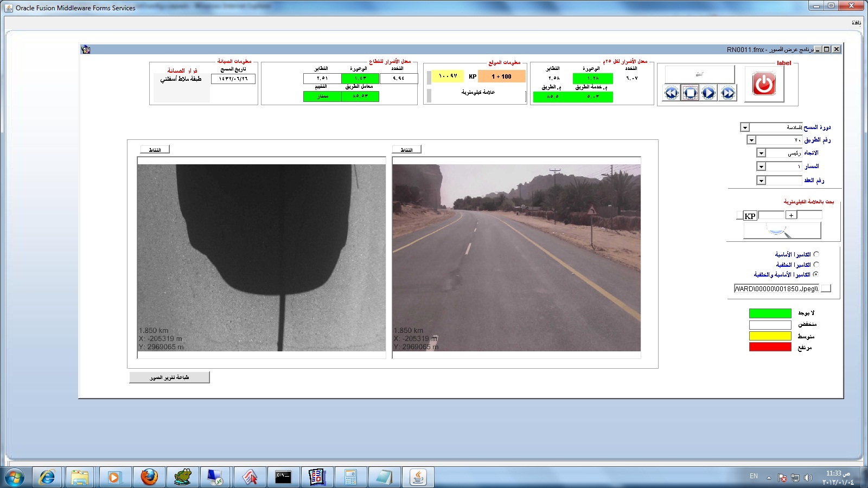Click the small button beside the Jpeg path
The image size is (868, 488).
pyautogui.click(x=826, y=289)
